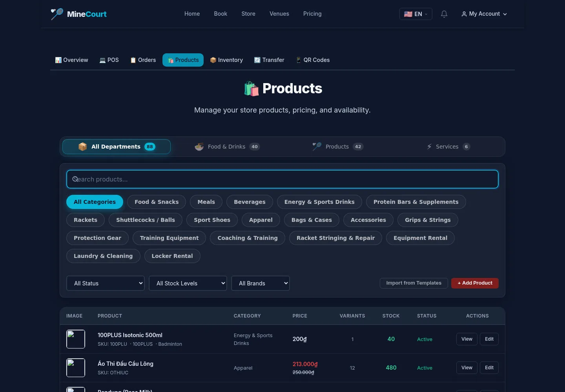Open the QR Codes tab
Image resolution: width=565 pixels, height=392 pixels.
coord(313,60)
